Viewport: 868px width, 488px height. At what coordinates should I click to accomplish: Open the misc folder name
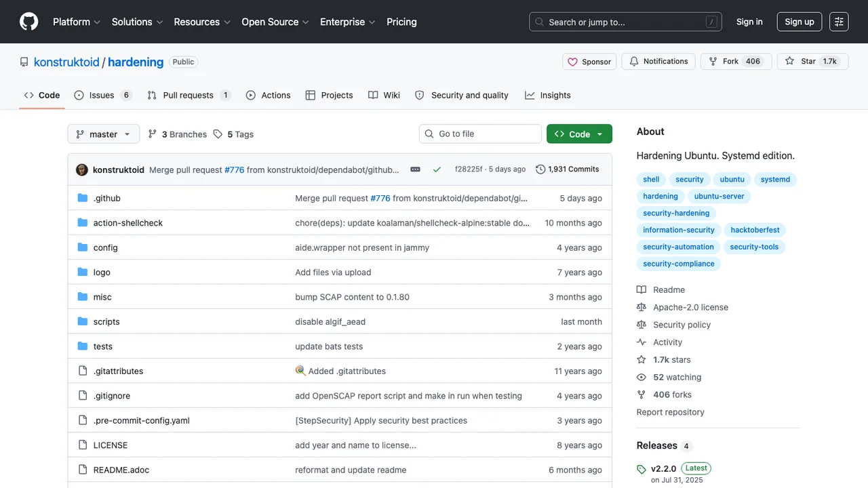point(102,297)
